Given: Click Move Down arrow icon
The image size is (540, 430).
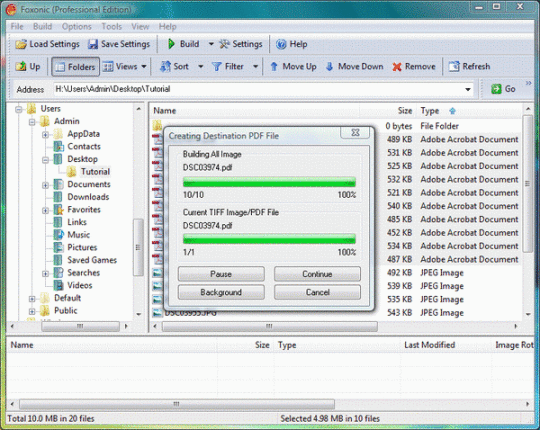Looking at the screenshot, I should 329,66.
